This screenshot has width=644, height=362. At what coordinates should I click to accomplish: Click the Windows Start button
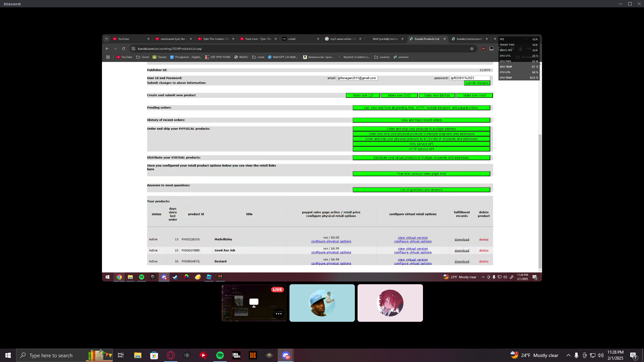(8, 355)
